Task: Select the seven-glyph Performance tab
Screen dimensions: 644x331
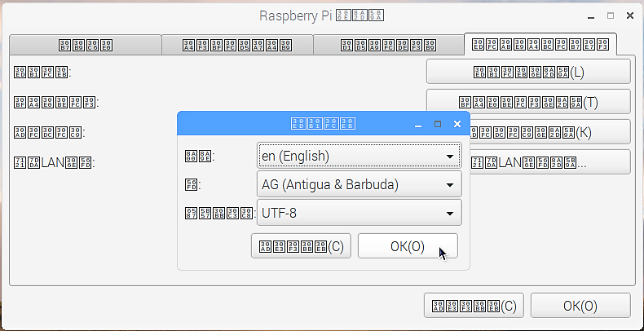Action: point(389,45)
